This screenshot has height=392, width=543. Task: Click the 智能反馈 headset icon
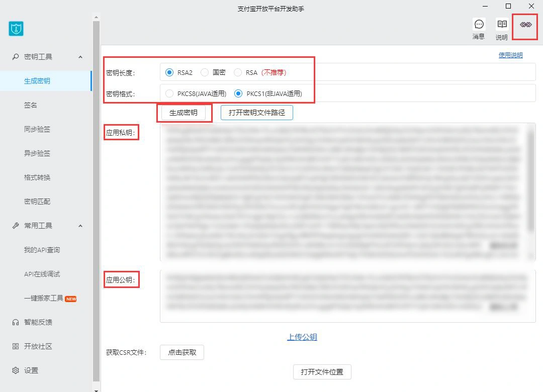16,322
